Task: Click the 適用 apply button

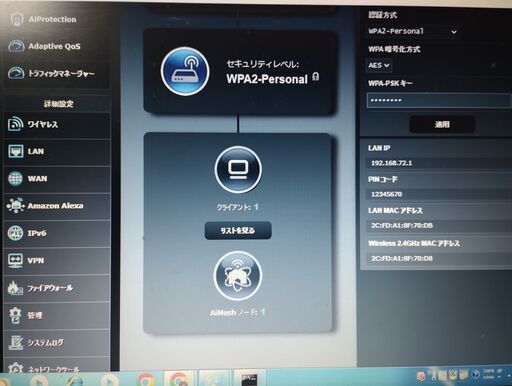Action: coord(442,124)
